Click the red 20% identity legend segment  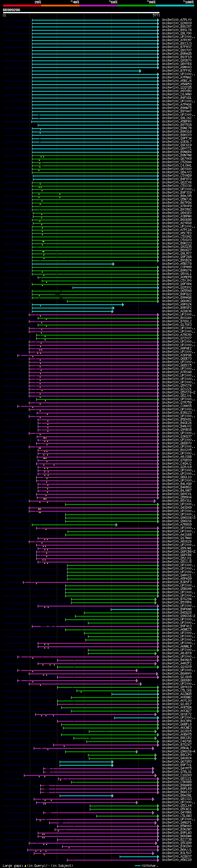(x=22, y=6)
